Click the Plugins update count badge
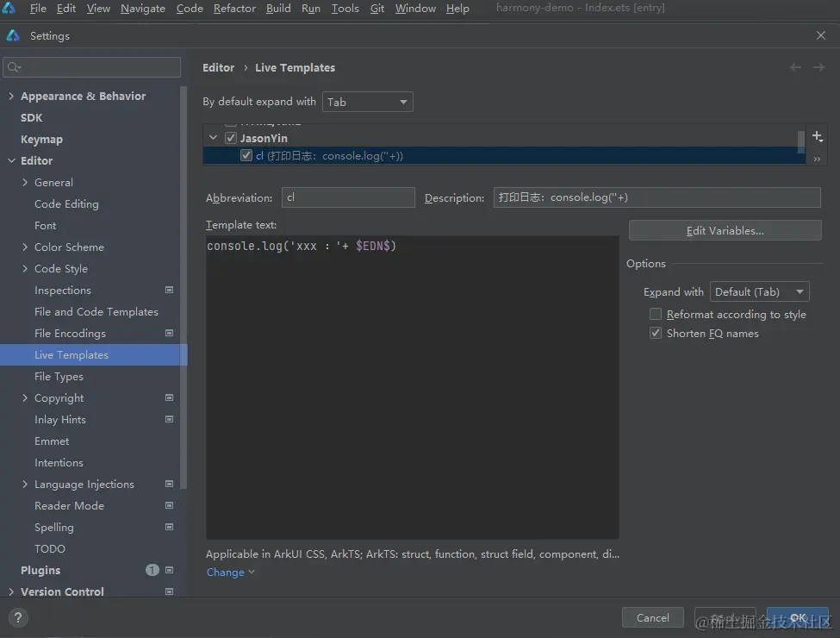840x638 pixels. click(152, 570)
